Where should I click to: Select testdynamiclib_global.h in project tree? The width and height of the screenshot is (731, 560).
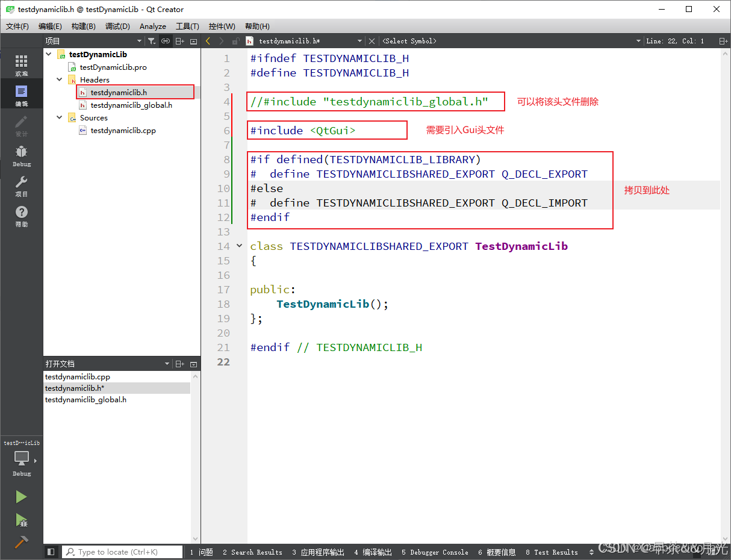[131, 105]
